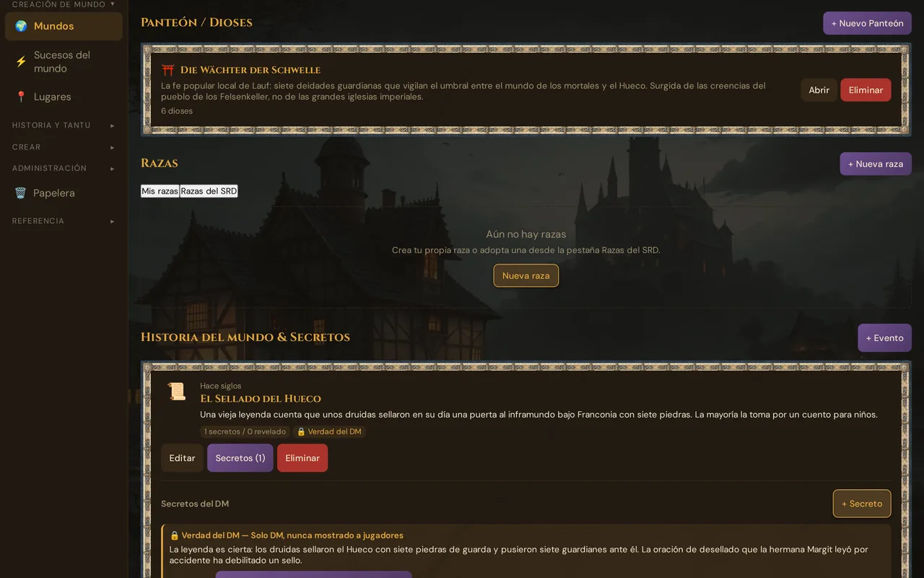Add a world event with + Evento

click(x=884, y=338)
